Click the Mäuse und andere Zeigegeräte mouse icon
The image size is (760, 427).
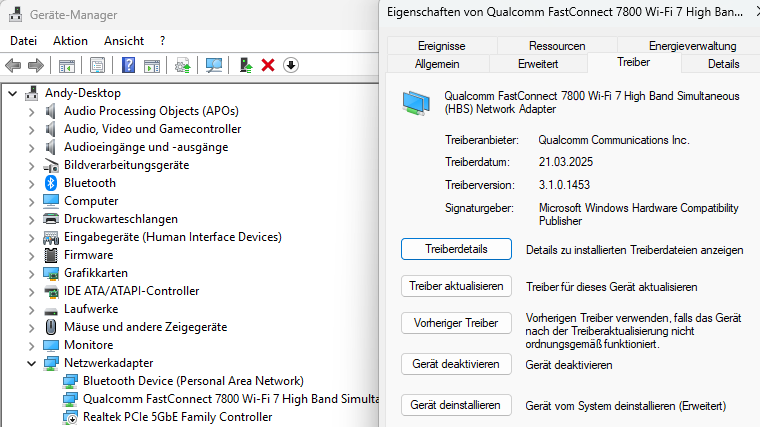[51, 327]
